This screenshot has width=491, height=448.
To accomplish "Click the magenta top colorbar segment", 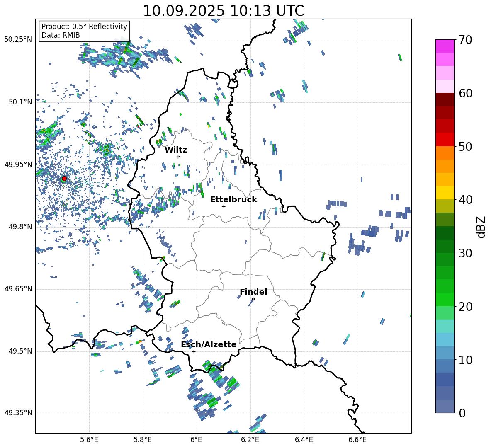I will 445,46.
